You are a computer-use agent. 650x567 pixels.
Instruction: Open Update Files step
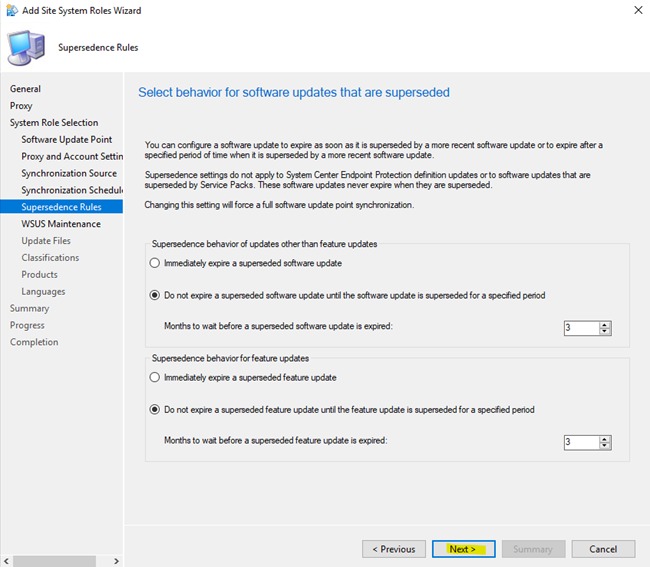point(46,241)
